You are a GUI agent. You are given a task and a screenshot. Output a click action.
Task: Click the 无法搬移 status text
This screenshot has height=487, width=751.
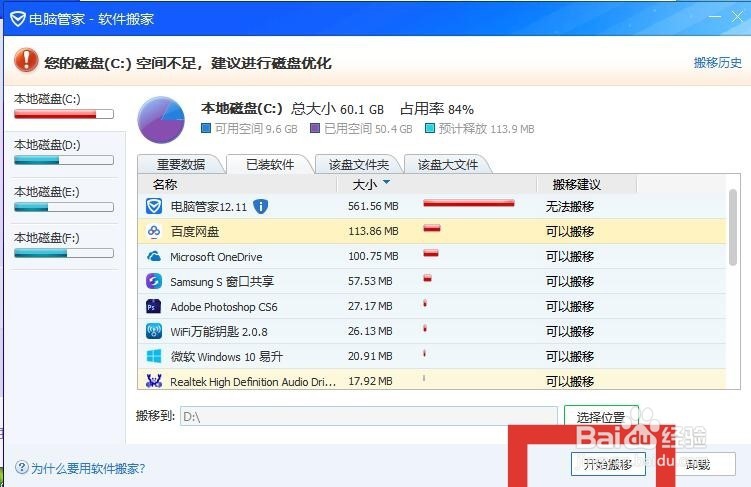pyautogui.click(x=570, y=206)
